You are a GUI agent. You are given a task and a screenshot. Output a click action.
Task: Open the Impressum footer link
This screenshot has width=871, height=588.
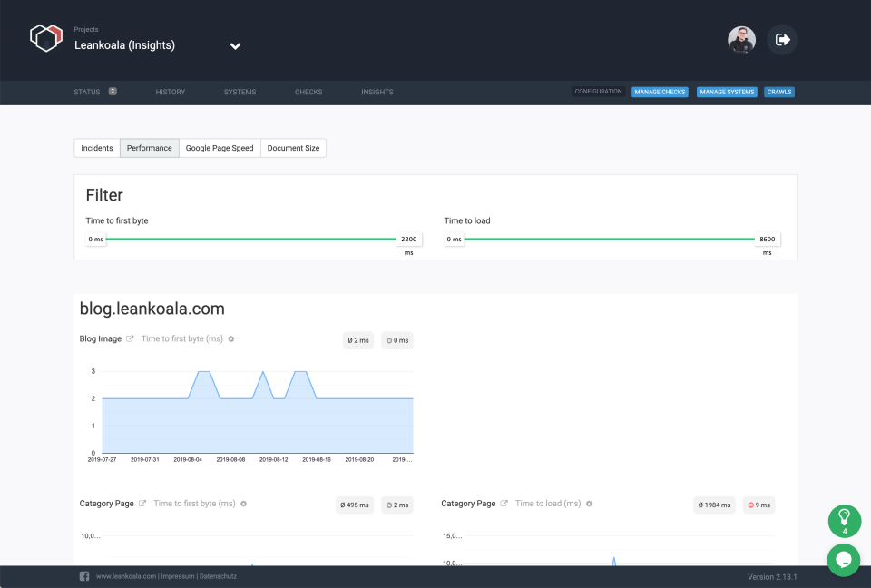pyautogui.click(x=178, y=576)
